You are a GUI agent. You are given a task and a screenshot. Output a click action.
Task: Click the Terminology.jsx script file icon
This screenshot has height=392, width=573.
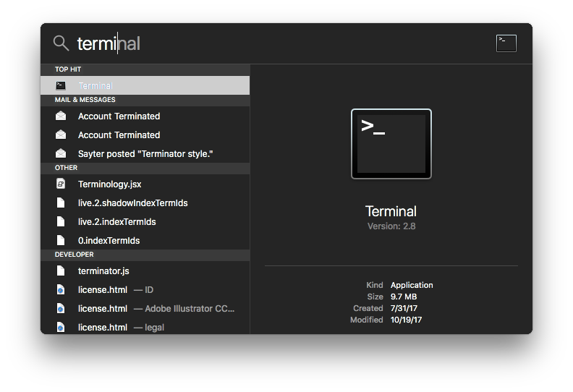tap(61, 184)
